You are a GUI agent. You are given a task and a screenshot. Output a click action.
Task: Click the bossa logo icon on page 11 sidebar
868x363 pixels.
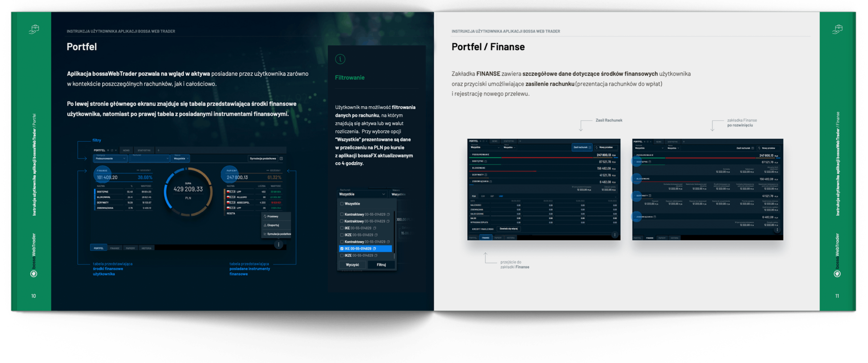pos(837,274)
